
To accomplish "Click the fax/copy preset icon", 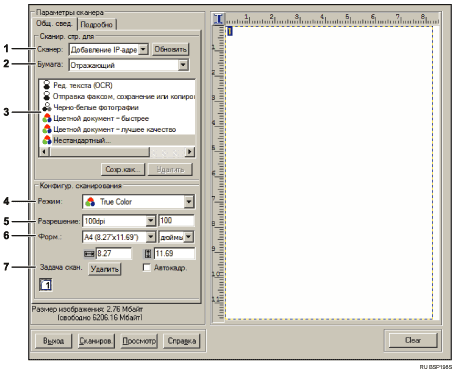I will (47, 96).
